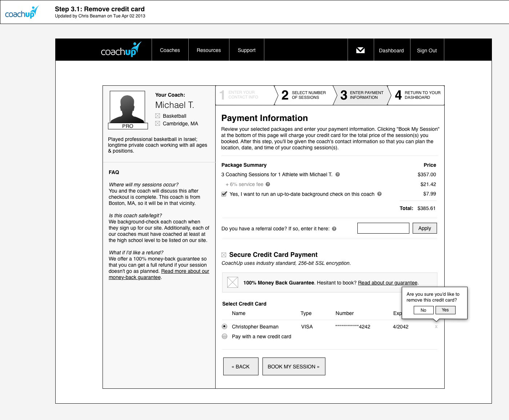This screenshot has height=420, width=509.
Task: Click the $7.99 background check price
Action: point(430,194)
